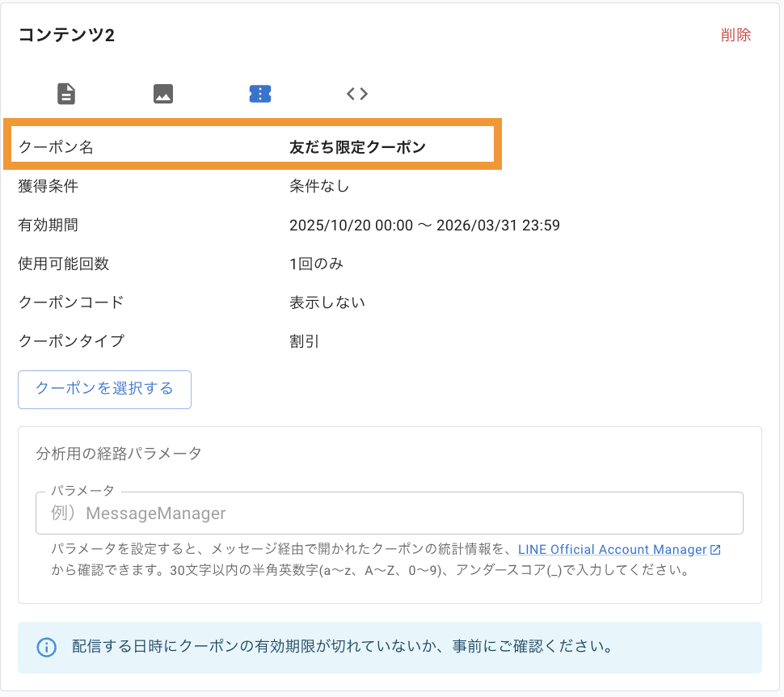The height and width of the screenshot is (697, 784).
Task: Click the document page icon above the coupon details
Action: (65, 93)
